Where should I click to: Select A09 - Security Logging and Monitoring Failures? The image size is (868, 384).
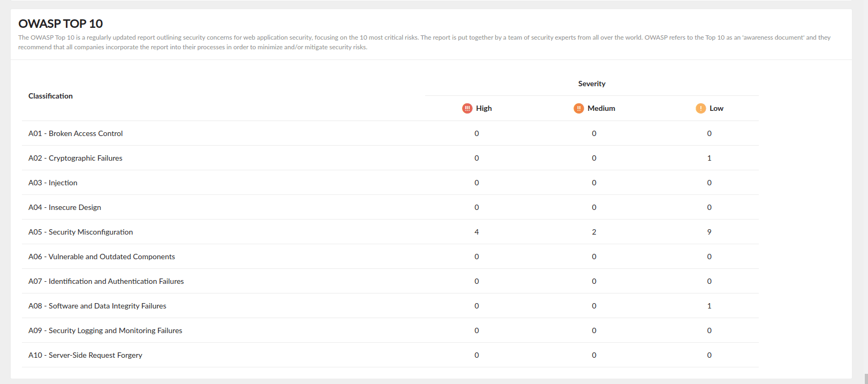tap(105, 330)
